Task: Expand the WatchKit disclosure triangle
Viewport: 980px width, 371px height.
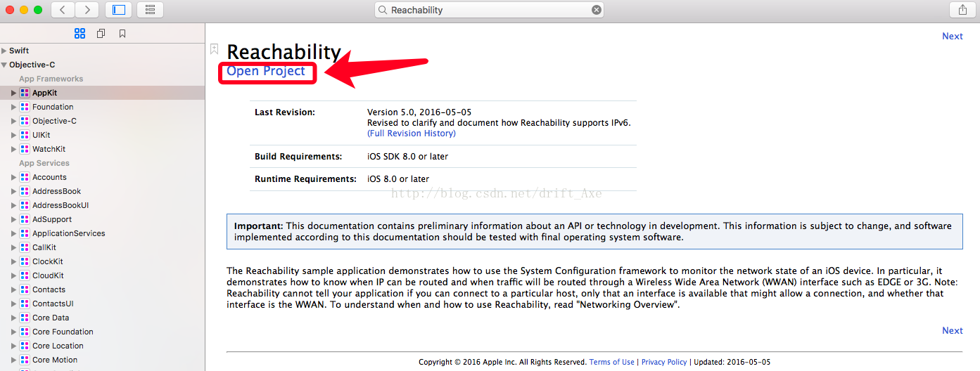Action: click(x=13, y=149)
